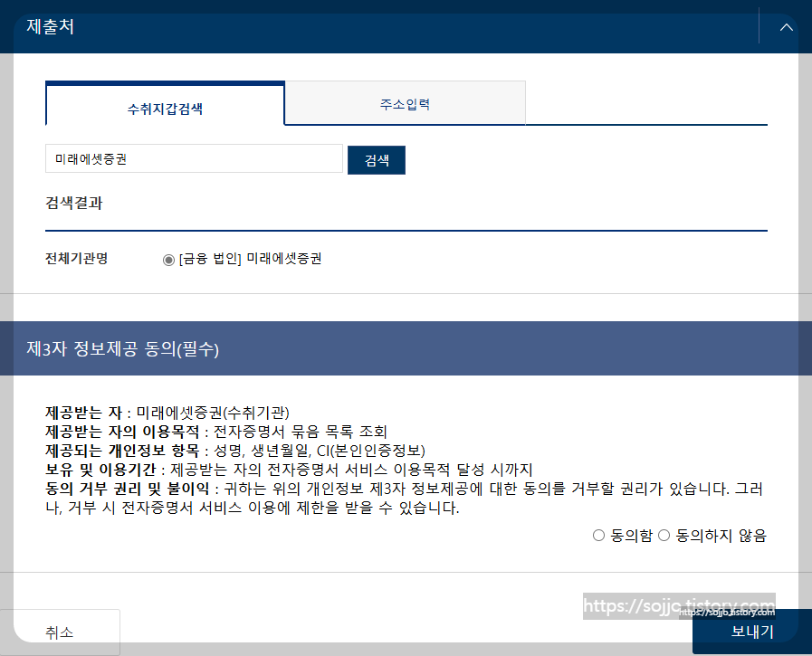
Task: Click the 전체기관명 label
Action: tap(77, 258)
